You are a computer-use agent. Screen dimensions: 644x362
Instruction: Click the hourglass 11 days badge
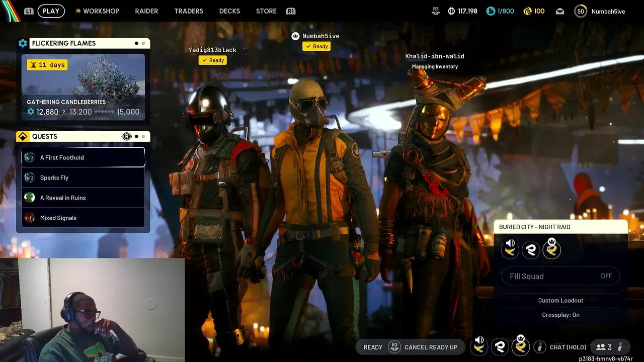[47, 65]
